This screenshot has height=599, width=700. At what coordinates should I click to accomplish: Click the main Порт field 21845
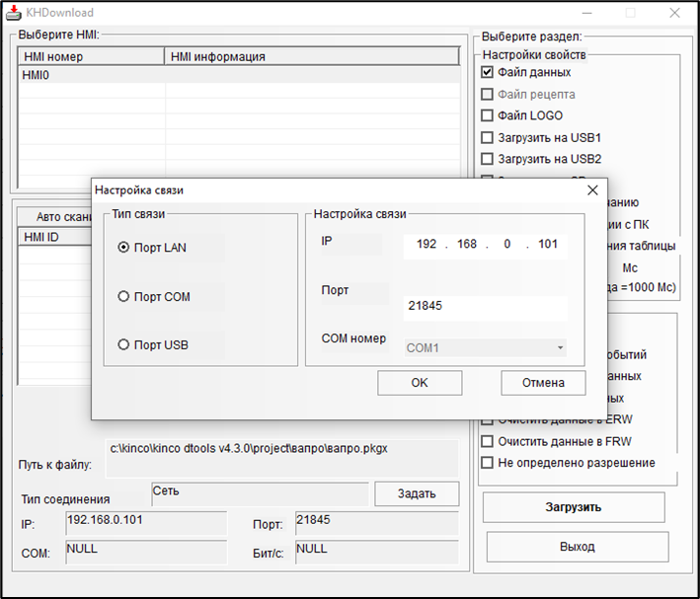[x=377, y=523]
